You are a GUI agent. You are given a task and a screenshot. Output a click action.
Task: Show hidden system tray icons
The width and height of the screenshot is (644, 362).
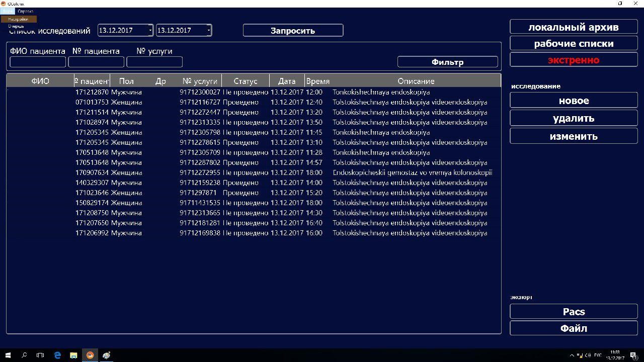point(572,355)
